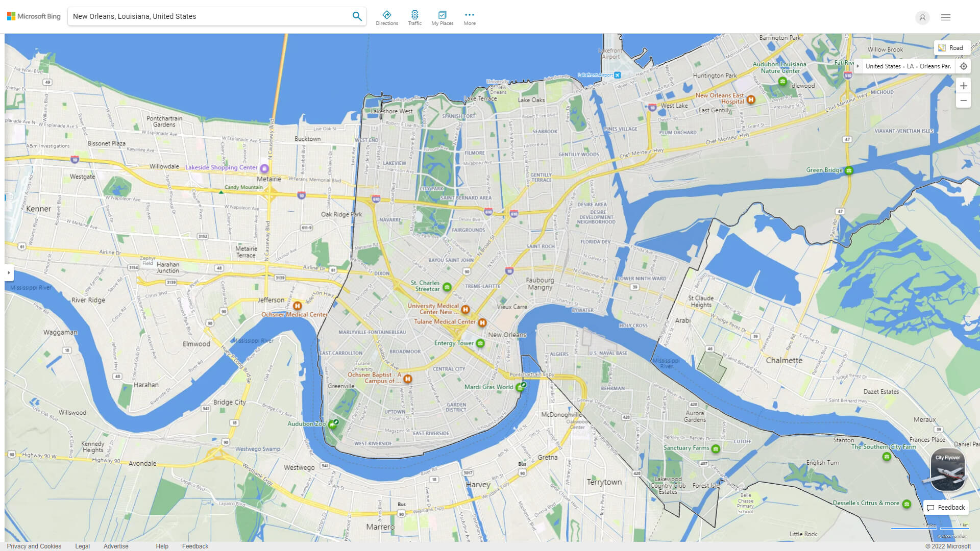The width and height of the screenshot is (980, 551).
Task: Select the Mardi Gras World marker
Action: 521,387
